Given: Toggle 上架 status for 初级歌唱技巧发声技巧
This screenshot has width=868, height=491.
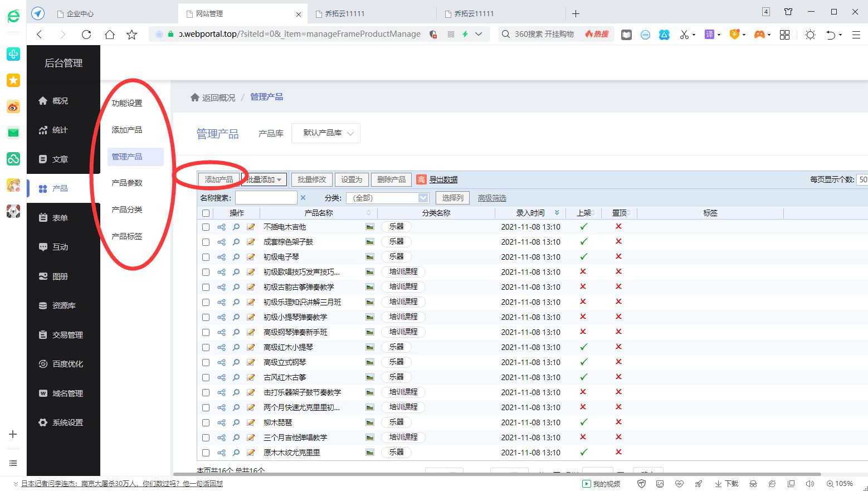Looking at the screenshot, I should coord(583,271).
